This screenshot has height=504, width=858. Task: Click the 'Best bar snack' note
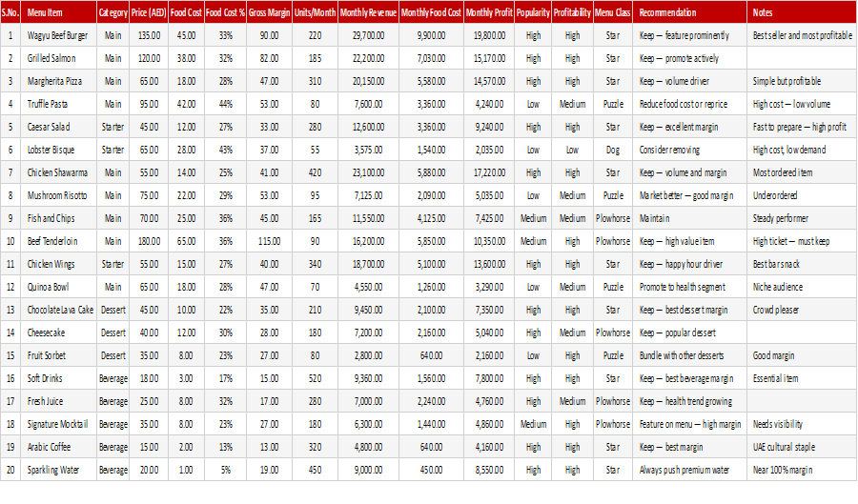coord(802,264)
